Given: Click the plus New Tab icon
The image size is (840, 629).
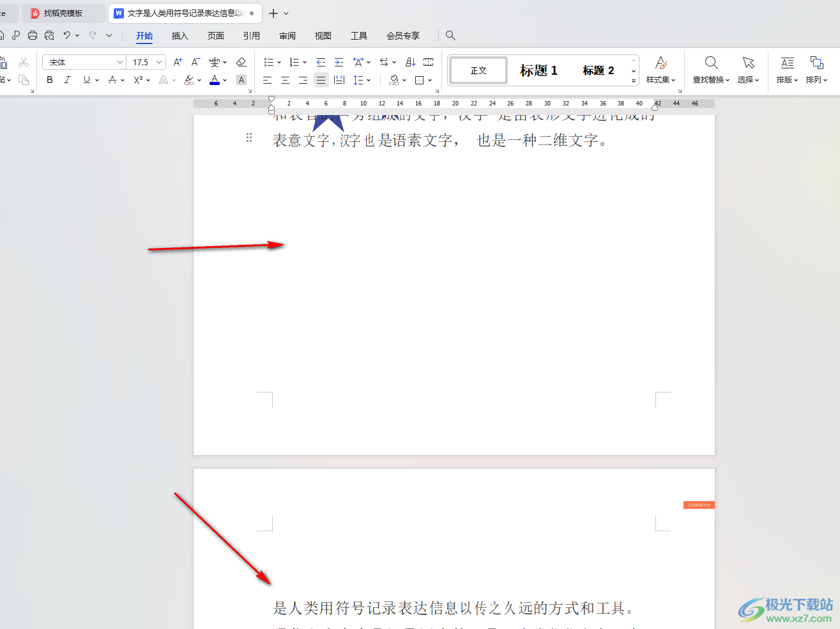Looking at the screenshot, I should pos(273,13).
